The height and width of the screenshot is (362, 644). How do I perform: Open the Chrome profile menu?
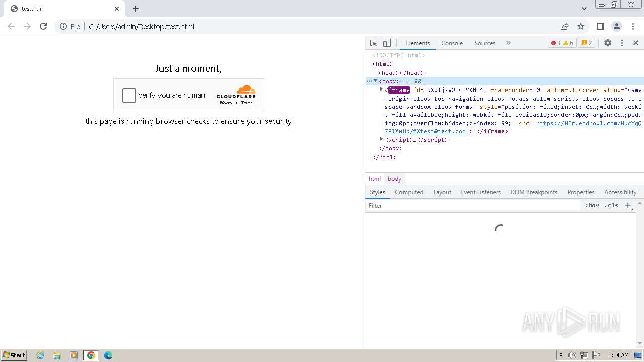617,26
